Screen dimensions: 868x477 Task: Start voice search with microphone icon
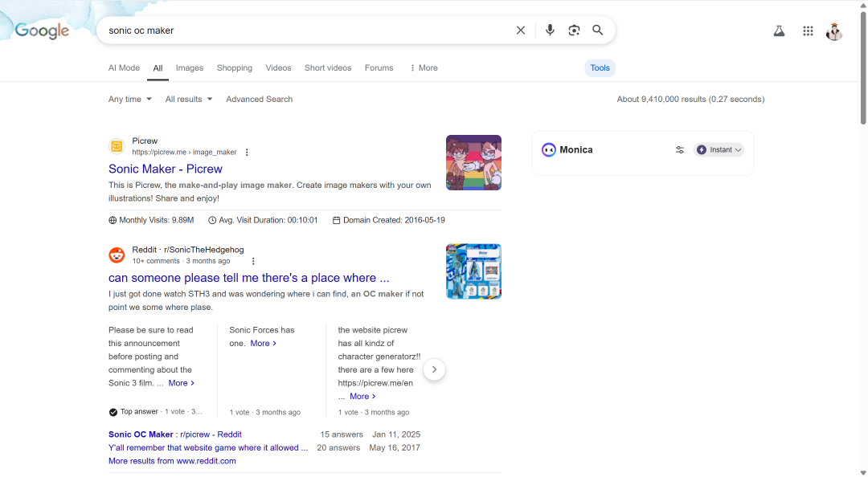[550, 31]
